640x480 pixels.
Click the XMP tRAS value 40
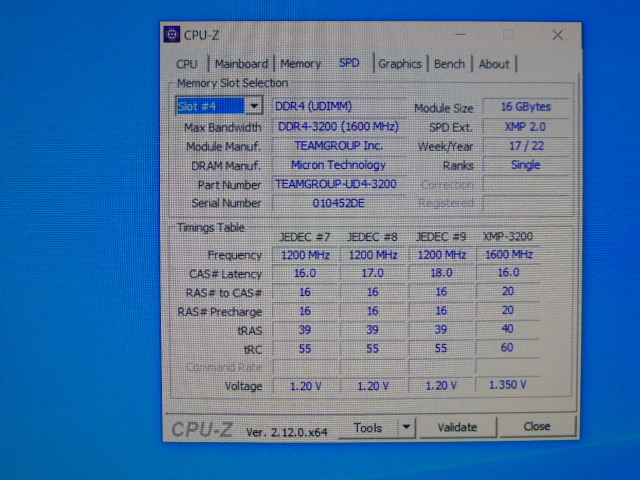(508, 329)
